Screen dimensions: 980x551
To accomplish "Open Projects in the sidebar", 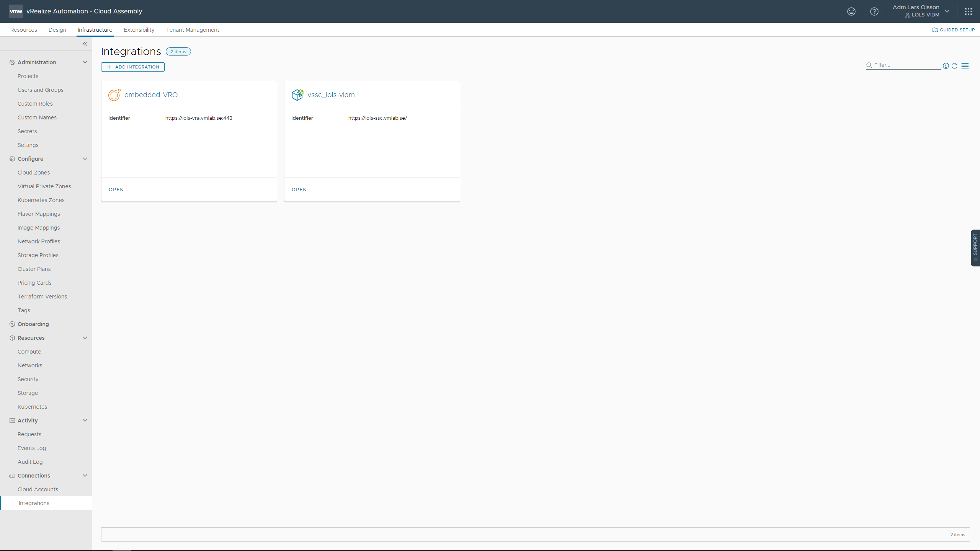I will (28, 76).
